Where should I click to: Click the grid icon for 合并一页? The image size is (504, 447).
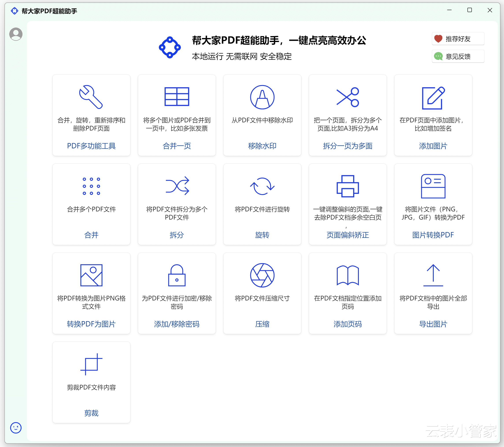[x=176, y=97]
